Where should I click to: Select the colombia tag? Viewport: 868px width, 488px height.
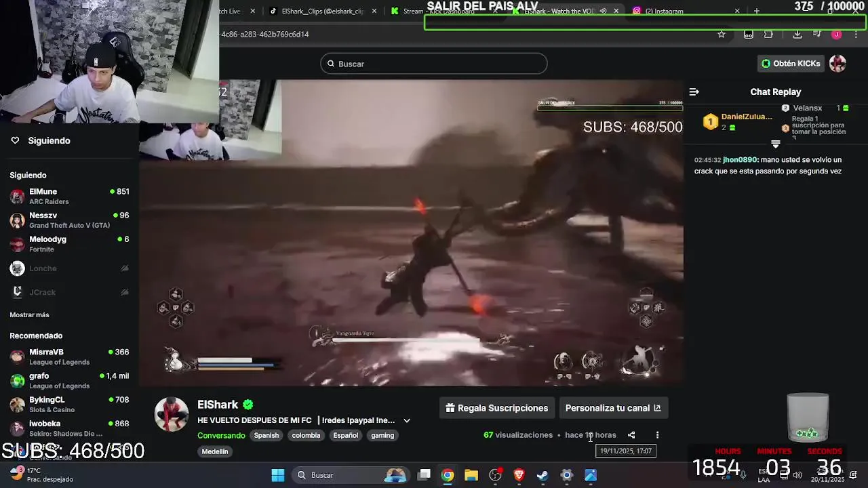[x=306, y=435]
